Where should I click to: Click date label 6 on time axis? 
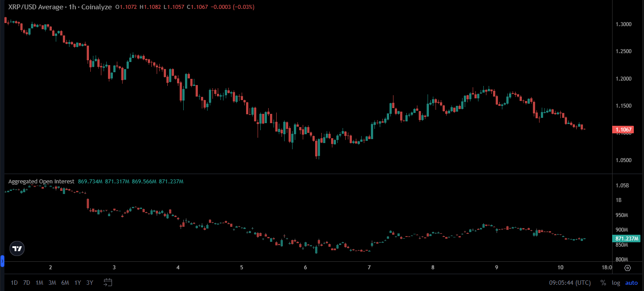coord(305,268)
